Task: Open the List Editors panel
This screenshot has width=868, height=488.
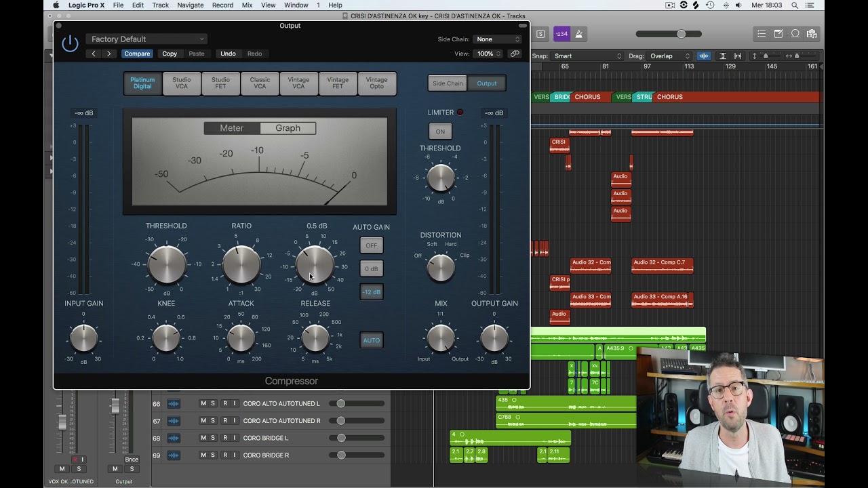Action: coord(762,34)
